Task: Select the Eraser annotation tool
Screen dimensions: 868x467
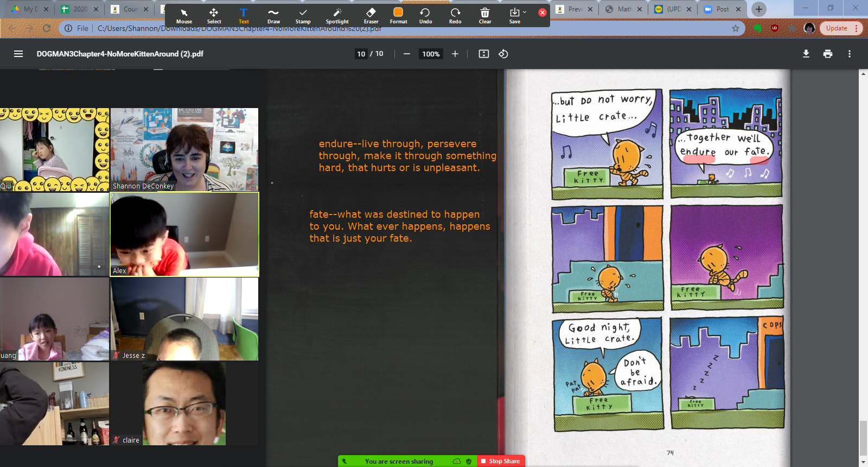Action: click(371, 16)
